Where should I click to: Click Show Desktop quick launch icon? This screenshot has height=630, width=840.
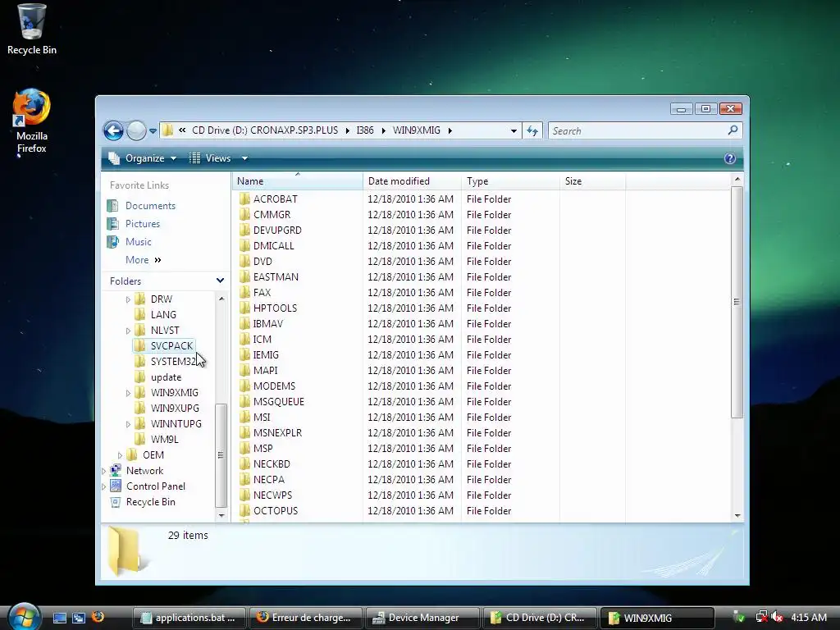[x=59, y=618]
